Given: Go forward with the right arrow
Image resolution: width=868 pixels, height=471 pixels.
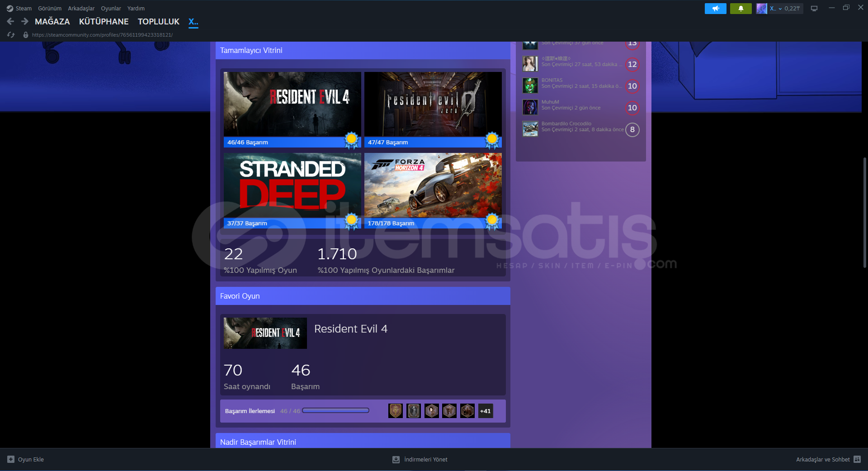Looking at the screenshot, I should click(x=25, y=21).
